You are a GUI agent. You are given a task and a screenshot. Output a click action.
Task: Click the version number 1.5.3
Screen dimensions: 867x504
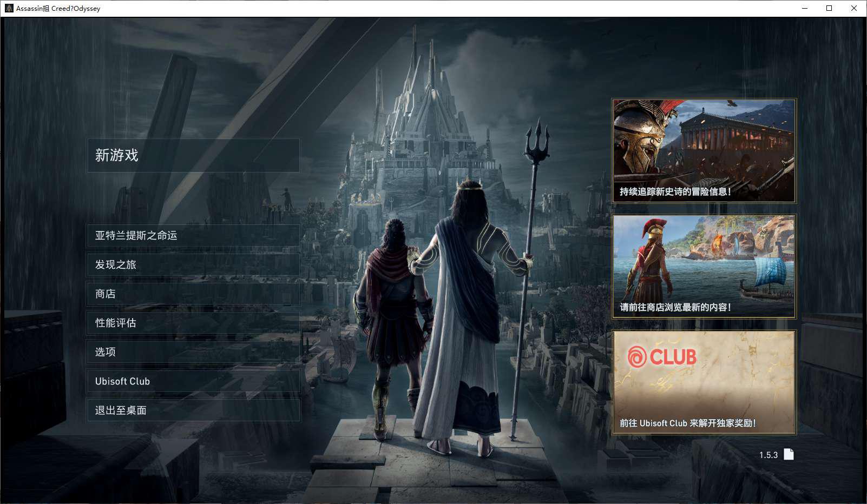click(769, 455)
